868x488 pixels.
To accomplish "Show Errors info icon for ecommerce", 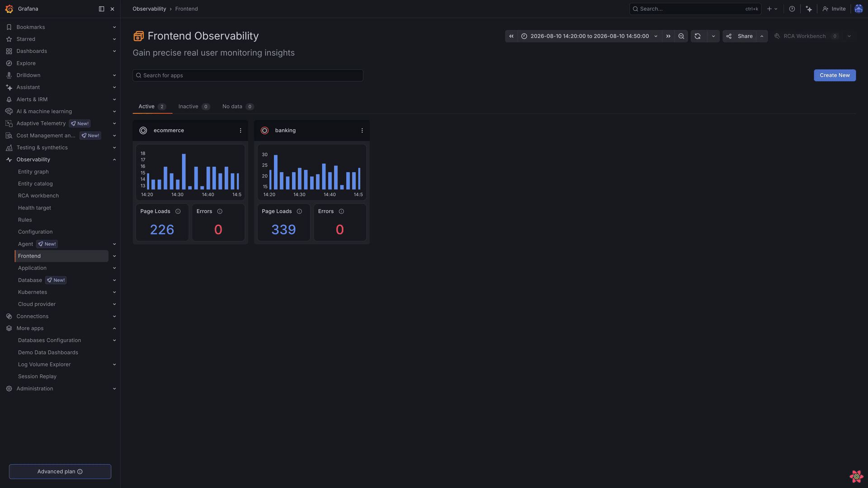I will pos(220,211).
